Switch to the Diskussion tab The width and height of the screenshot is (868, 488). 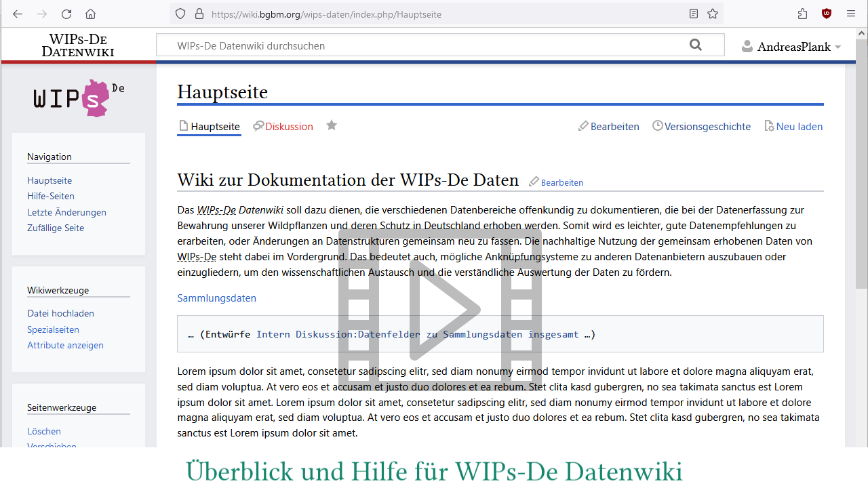pyautogui.click(x=288, y=127)
